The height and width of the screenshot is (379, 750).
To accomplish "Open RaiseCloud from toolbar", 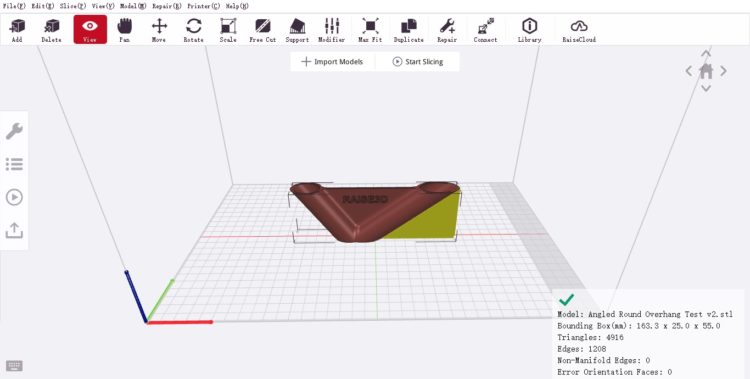I will [x=579, y=30].
